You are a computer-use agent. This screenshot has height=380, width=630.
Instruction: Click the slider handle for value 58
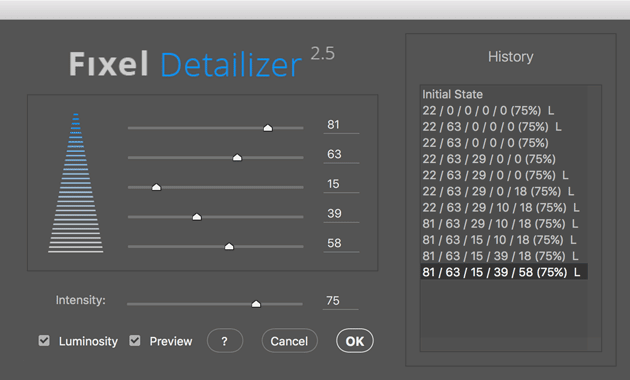point(229,246)
